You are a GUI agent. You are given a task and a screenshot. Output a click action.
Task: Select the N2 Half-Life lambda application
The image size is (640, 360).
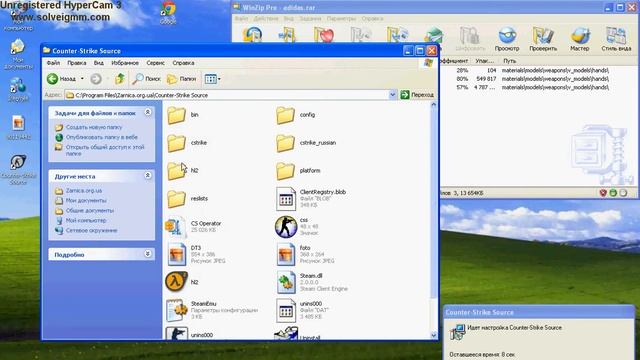pyautogui.click(x=176, y=282)
